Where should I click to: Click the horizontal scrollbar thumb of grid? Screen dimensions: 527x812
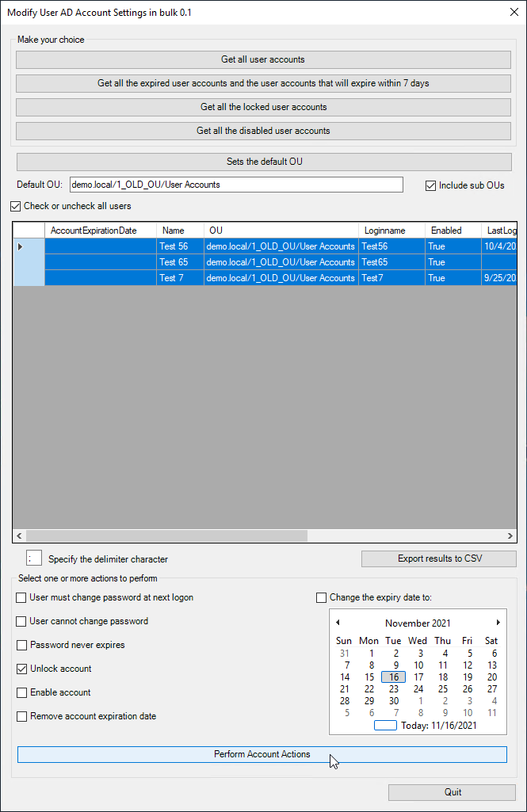click(x=166, y=536)
